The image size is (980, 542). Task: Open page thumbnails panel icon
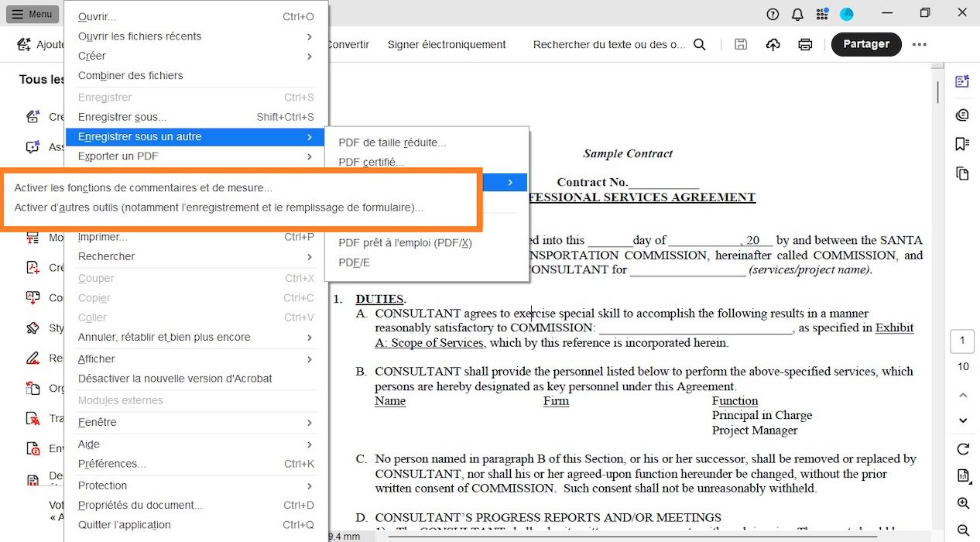[x=962, y=173]
